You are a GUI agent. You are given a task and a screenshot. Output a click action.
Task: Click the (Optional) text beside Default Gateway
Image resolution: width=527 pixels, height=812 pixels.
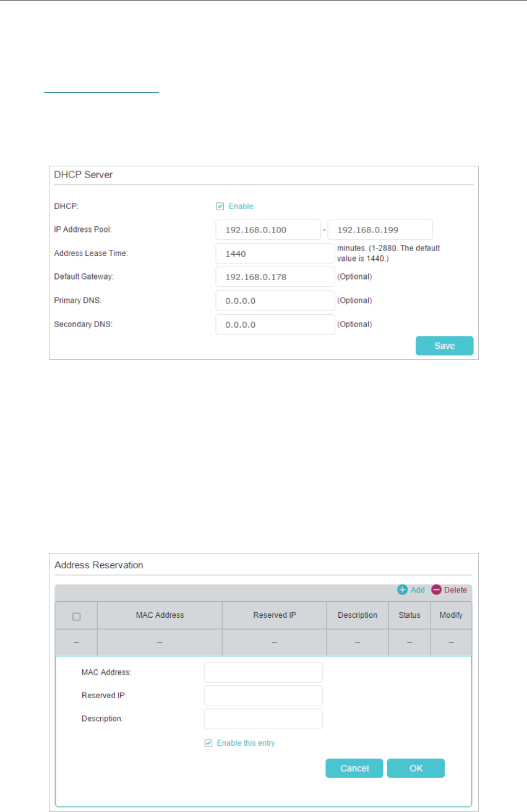tap(354, 277)
